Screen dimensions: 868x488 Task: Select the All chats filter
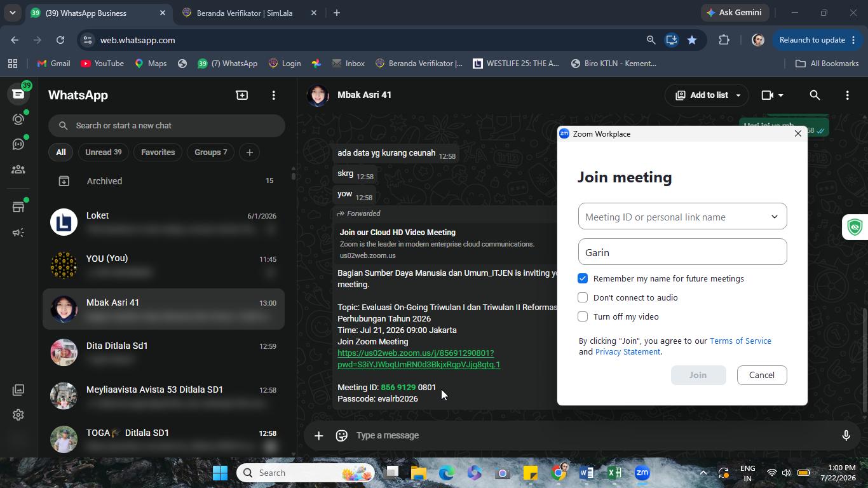click(60, 152)
